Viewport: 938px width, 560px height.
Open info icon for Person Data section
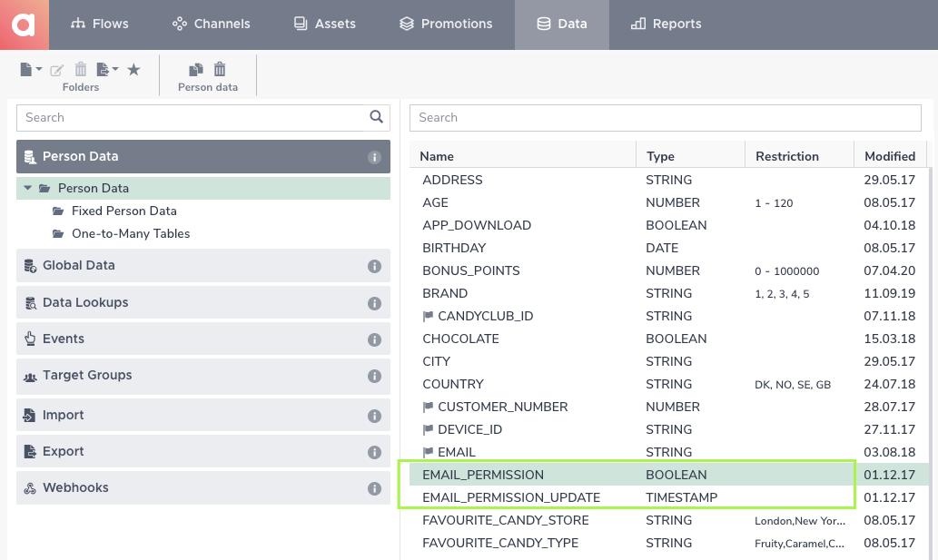tap(374, 157)
